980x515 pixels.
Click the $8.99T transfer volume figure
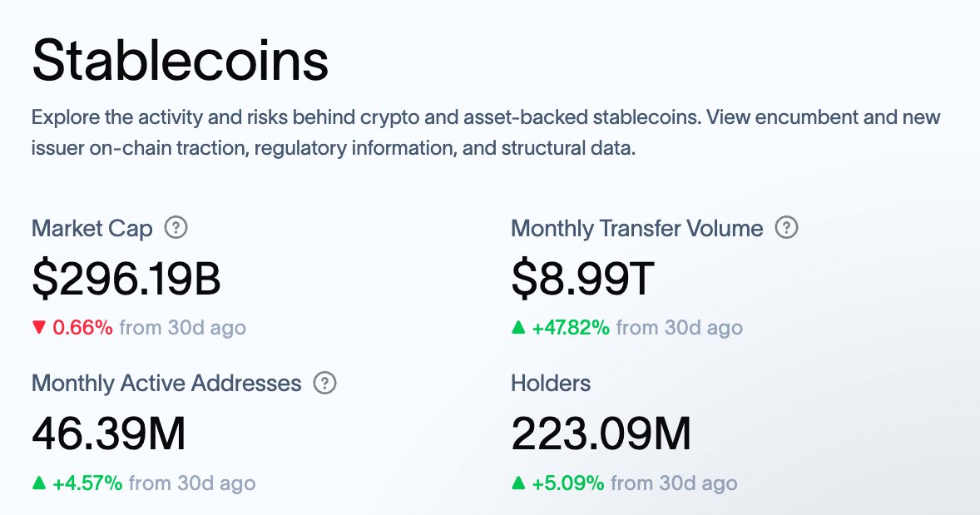tap(582, 279)
